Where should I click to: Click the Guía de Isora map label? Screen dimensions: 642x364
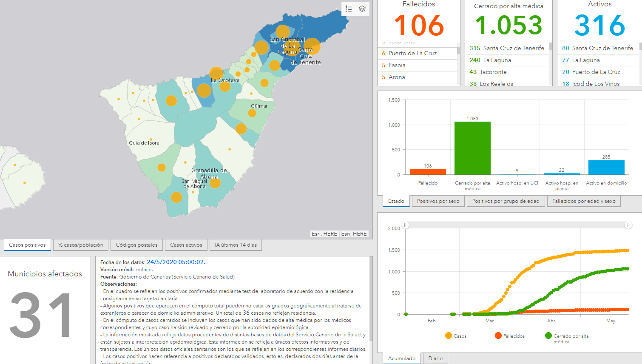[144, 143]
